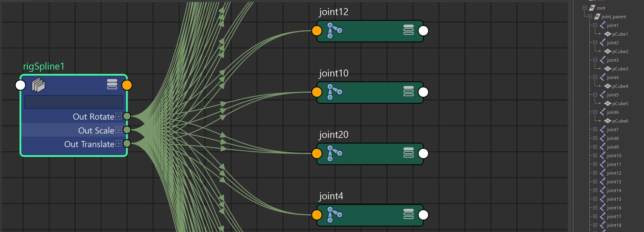This screenshot has width=644, height=232.
Task: Select joint18 in the outliner
Action: click(614, 225)
